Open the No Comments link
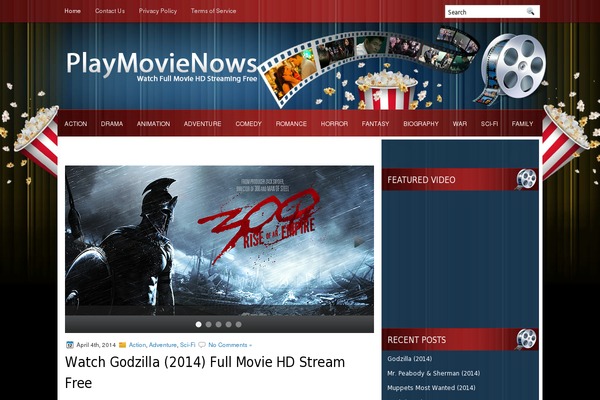 click(x=230, y=345)
